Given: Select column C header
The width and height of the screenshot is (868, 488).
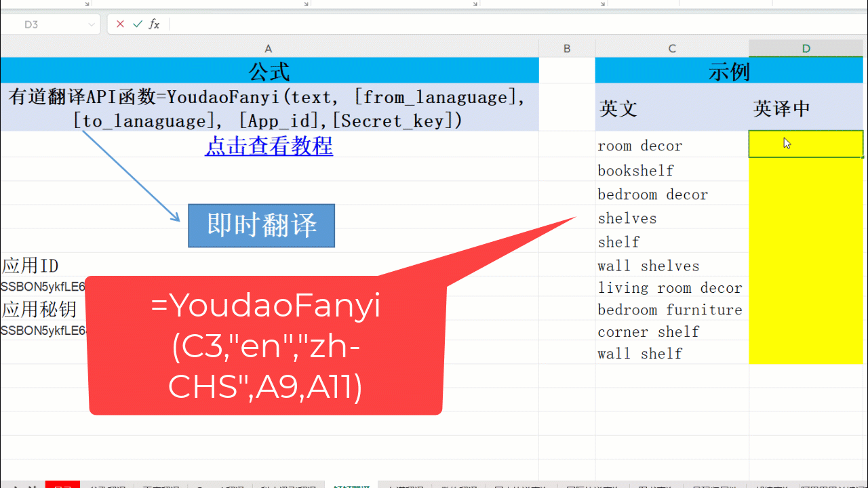Looking at the screenshot, I should click(x=672, y=49).
